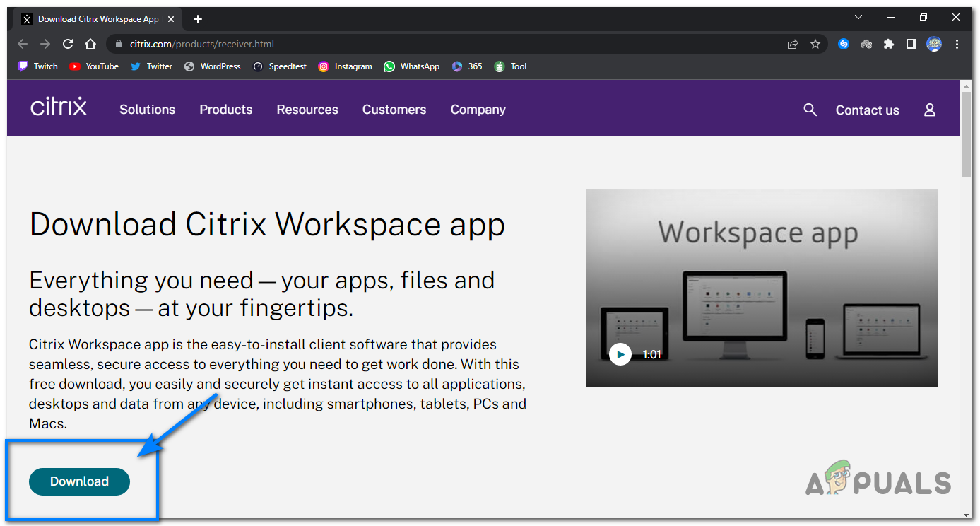Minimize the Chrome window
The width and height of the screenshot is (980, 526).
(x=891, y=18)
